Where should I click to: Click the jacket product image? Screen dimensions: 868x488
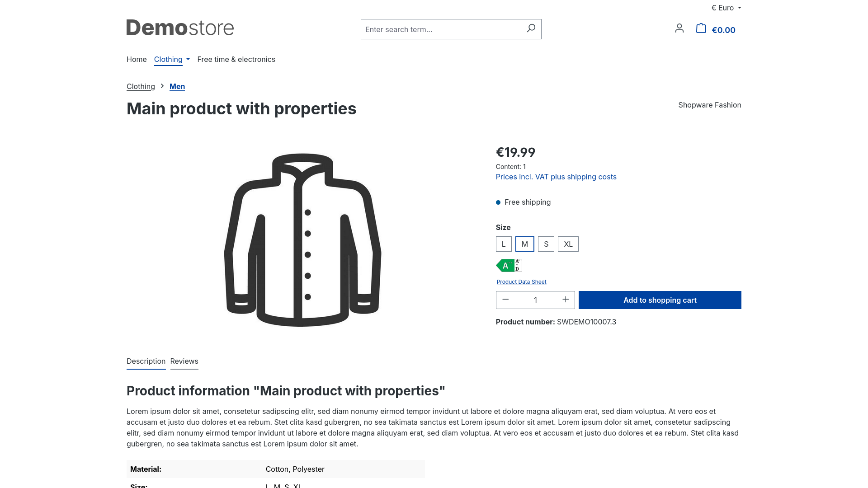(x=302, y=239)
